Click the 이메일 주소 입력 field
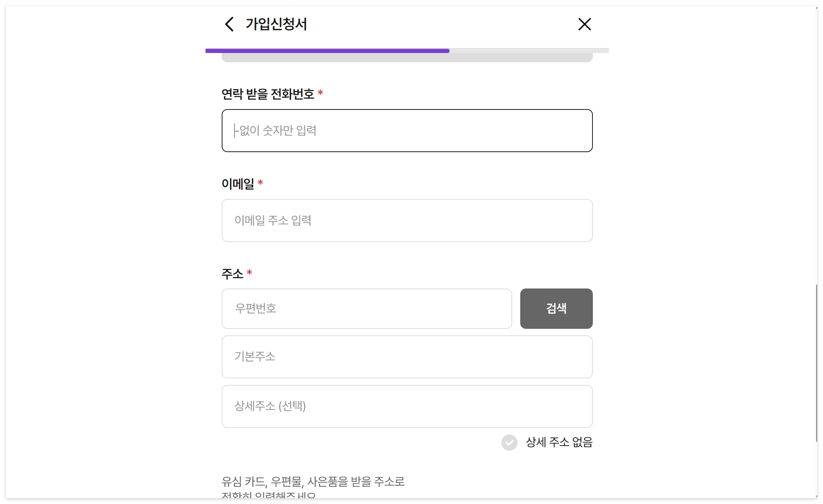This screenshot has width=823, height=504. 407,220
